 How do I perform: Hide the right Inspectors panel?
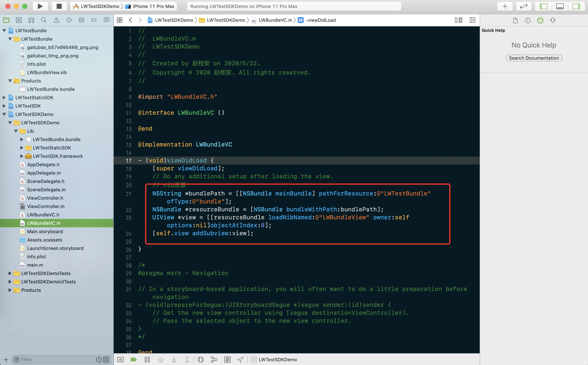[x=576, y=6]
